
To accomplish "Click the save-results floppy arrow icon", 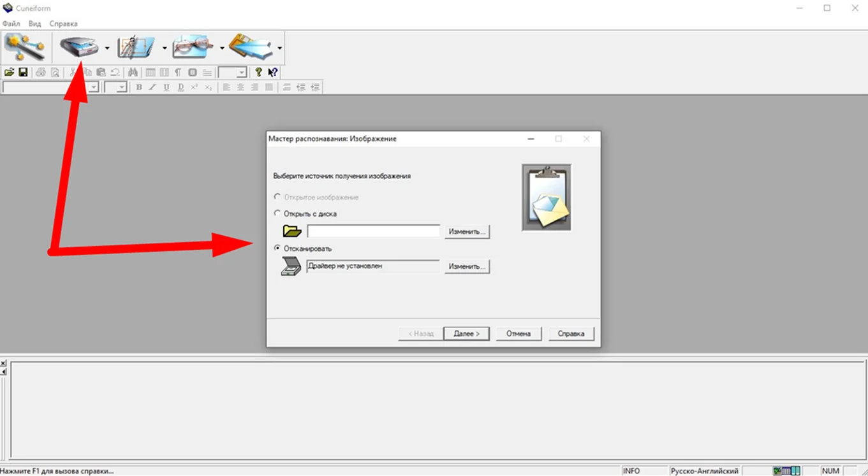I will (x=251, y=47).
